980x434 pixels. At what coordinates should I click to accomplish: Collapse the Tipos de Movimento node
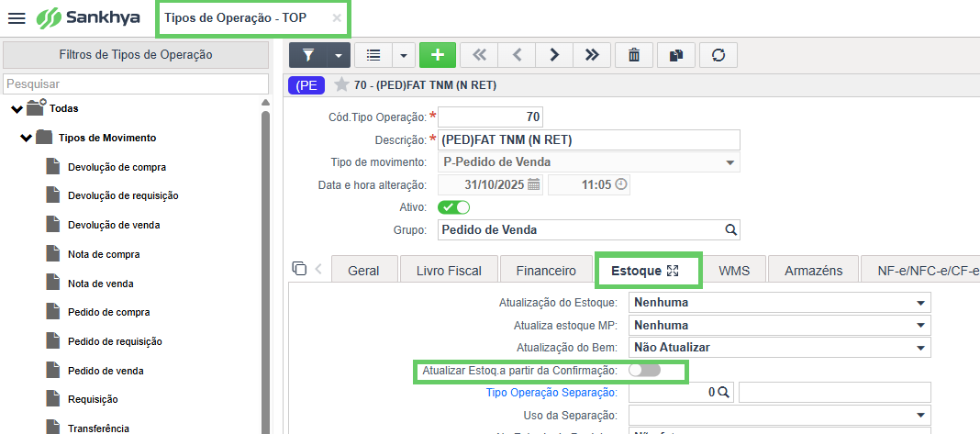click(26, 138)
